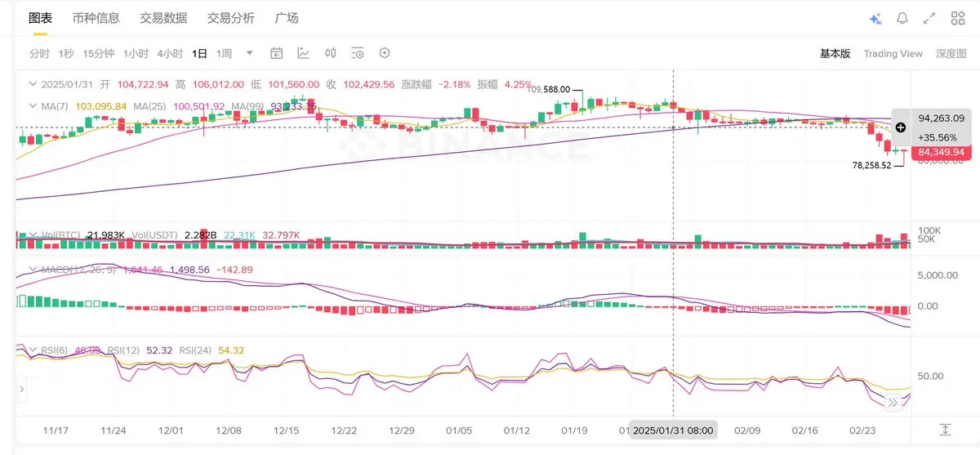Select the candlestick chart style icon
The width and height of the screenshot is (980, 455).
pos(331,53)
